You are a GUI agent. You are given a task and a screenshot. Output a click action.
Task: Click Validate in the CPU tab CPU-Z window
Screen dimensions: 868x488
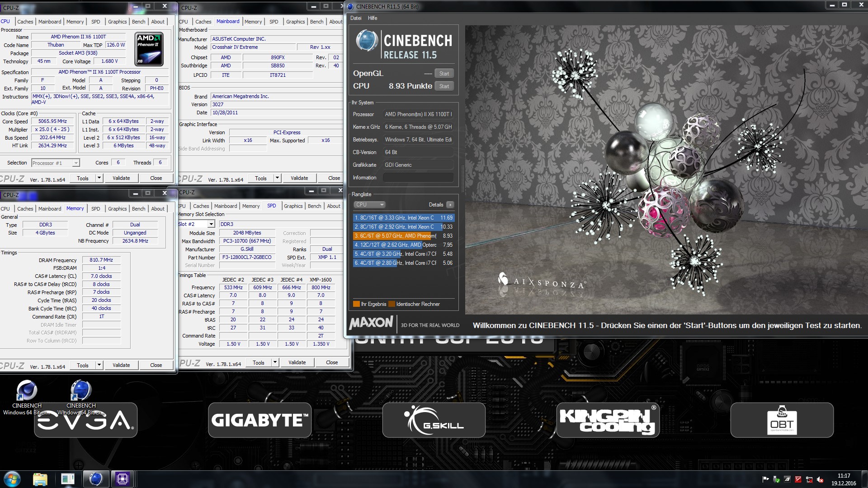[121, 178]
